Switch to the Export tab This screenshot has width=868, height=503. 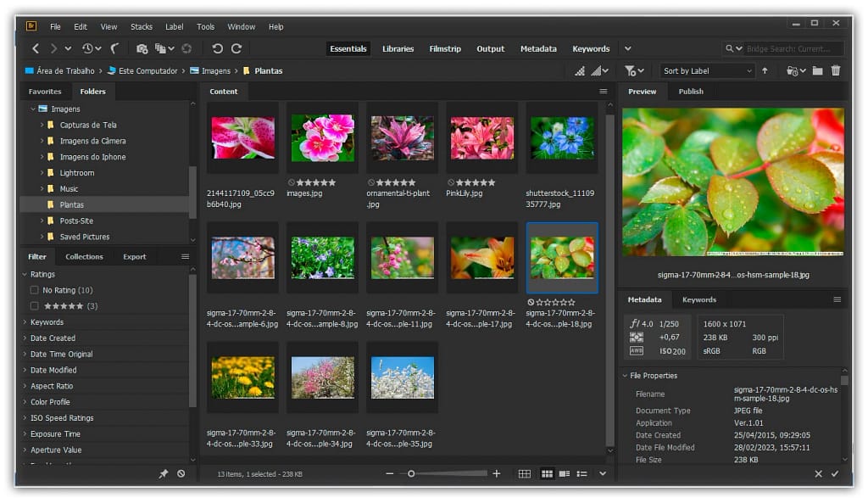[135, 256]
